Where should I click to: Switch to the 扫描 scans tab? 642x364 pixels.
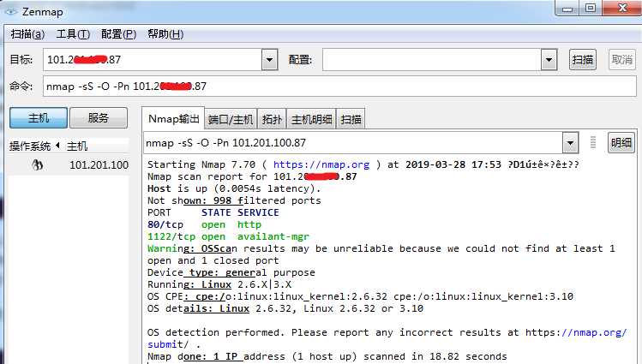pos(351,119)
